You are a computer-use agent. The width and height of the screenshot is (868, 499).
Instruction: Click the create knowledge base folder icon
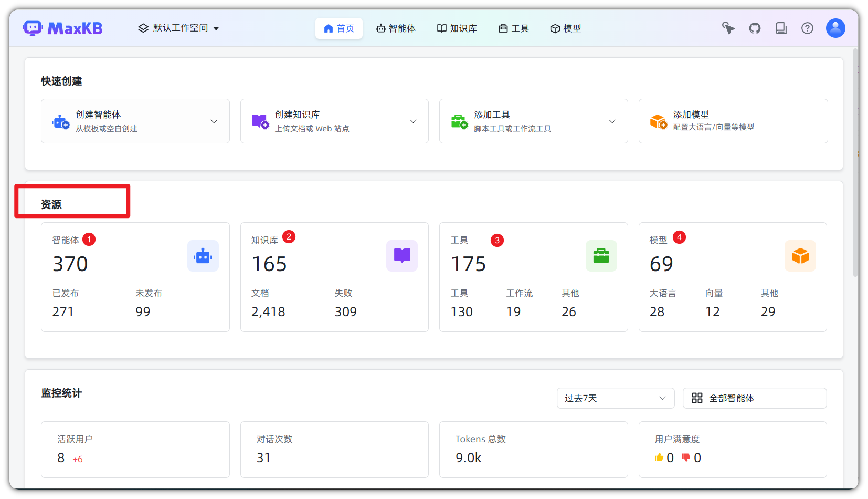click(x=260, y=122)
